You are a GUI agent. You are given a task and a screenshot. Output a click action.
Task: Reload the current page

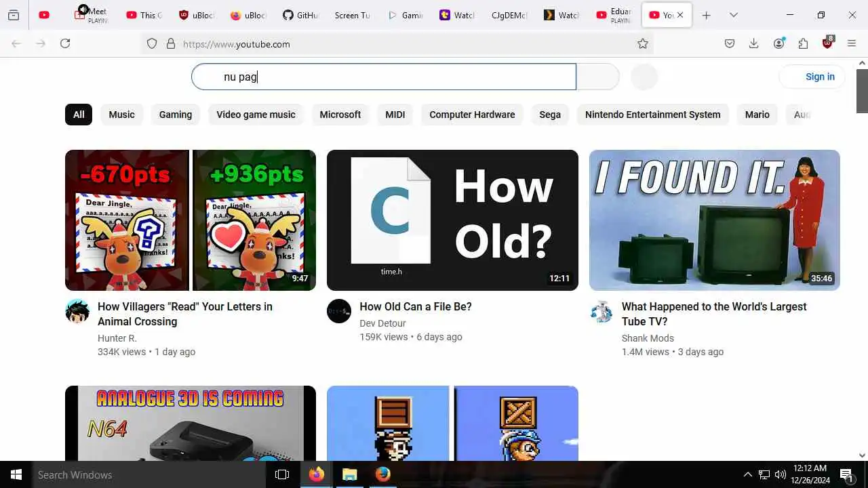65,43
